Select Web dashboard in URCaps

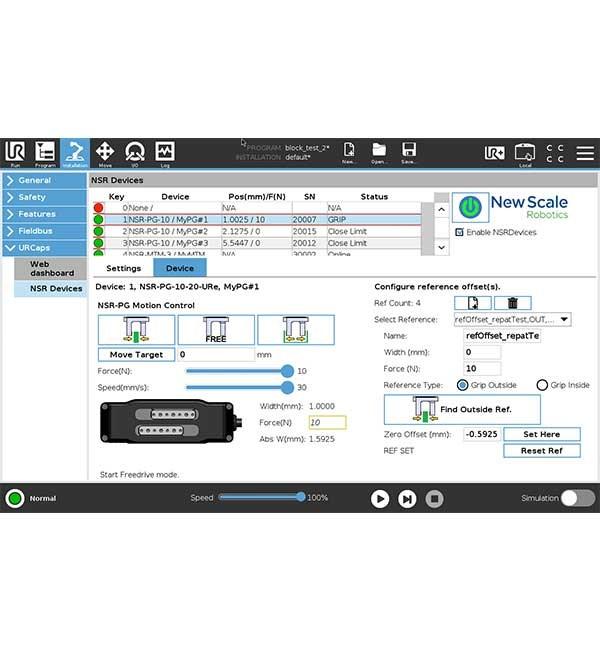click(52, 268)
